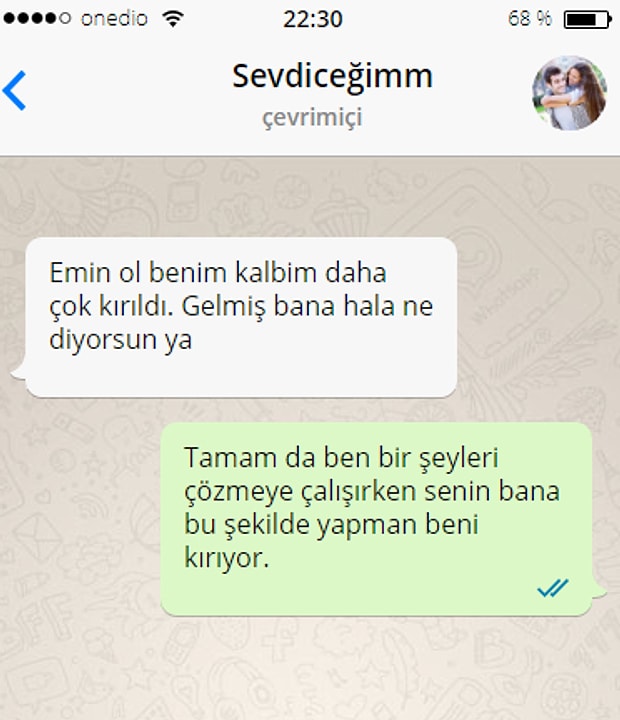The image size is (620, 720).
Task: Tap the onedio carrier label
Action: (114, 19)
